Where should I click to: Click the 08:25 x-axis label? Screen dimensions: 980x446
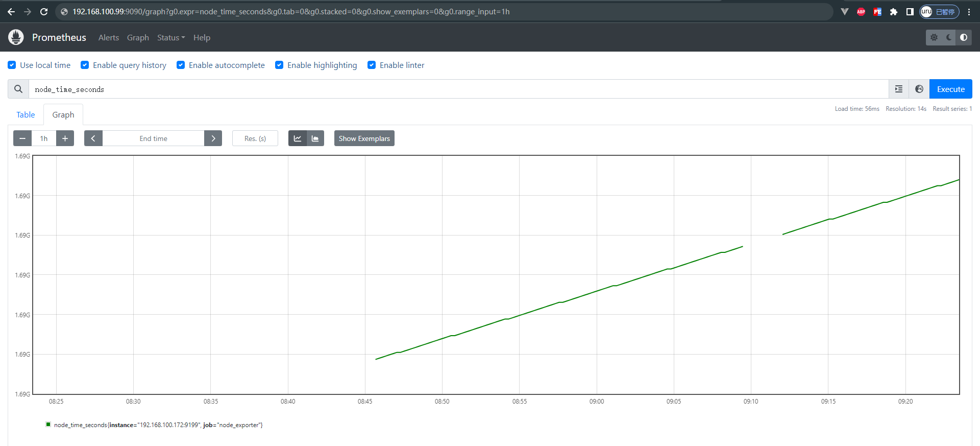(56, 402)
